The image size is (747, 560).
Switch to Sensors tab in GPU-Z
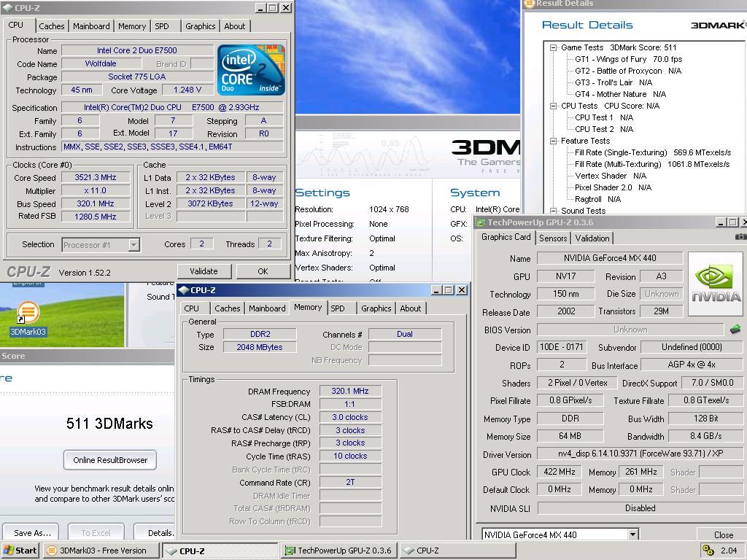553,238
